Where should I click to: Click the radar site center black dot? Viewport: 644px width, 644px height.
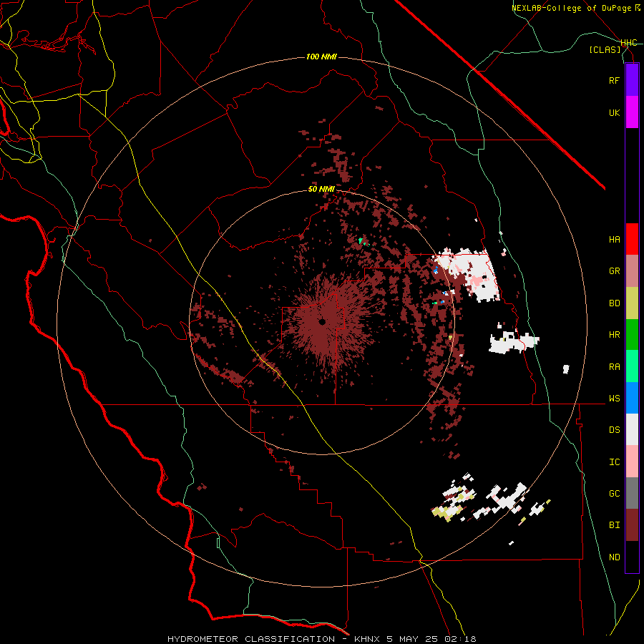(323, 323)
